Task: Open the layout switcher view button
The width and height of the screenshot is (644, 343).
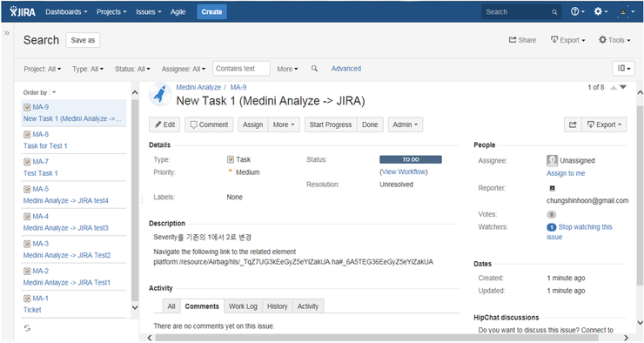Action: tap(623, 68)
